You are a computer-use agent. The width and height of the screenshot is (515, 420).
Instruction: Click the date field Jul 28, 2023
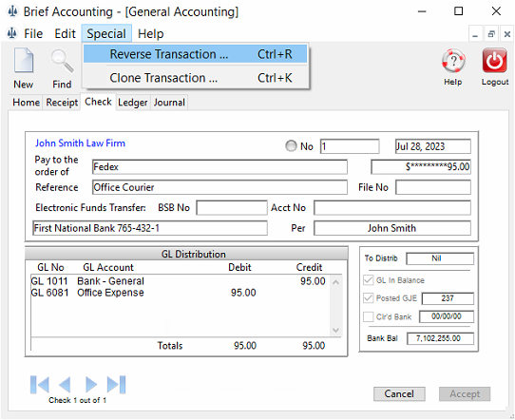433,146
